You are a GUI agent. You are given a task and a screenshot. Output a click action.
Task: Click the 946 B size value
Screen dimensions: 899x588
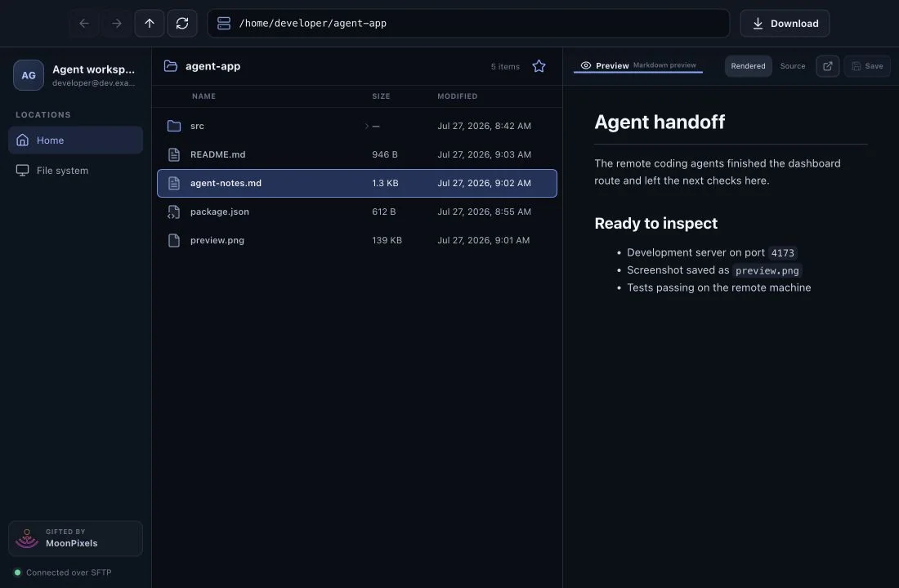[x=385, y=154]
